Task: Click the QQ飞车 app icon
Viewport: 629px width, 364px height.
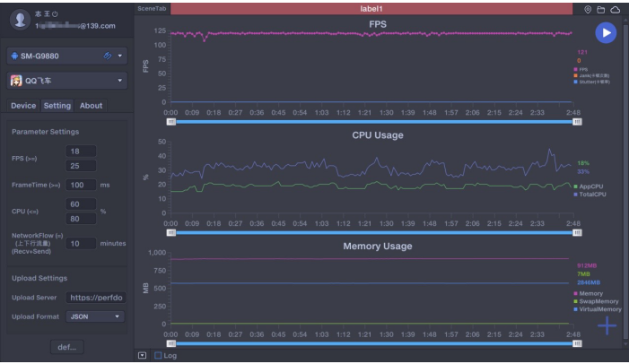Action: click(x=16, y=82)
